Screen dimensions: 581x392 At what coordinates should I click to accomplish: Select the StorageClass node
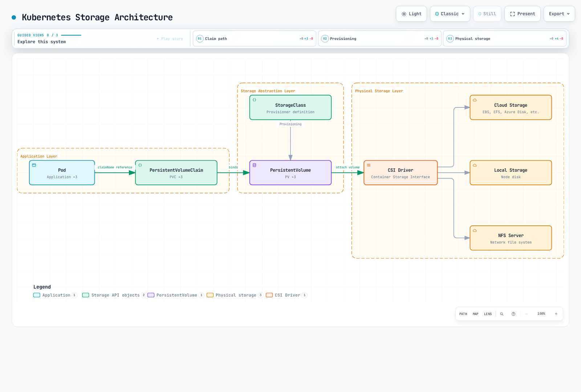pyautogui.click(x=290, y=107)
